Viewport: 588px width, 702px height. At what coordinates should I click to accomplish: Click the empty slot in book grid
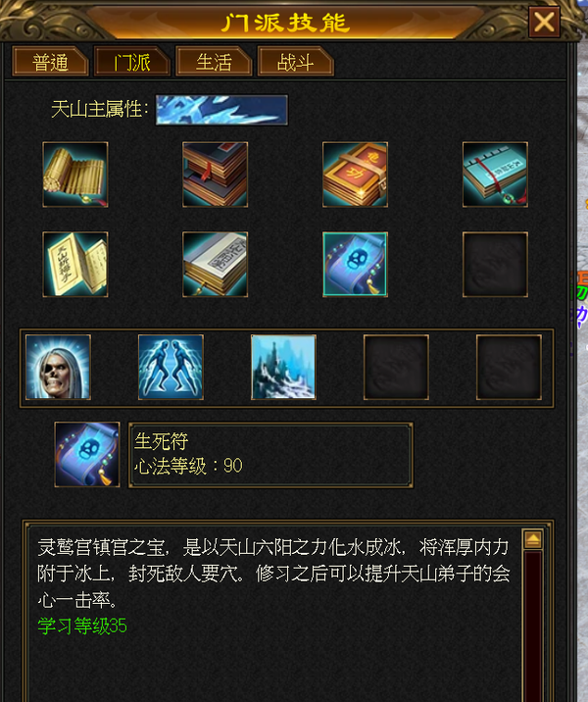[x=495, y=264]
